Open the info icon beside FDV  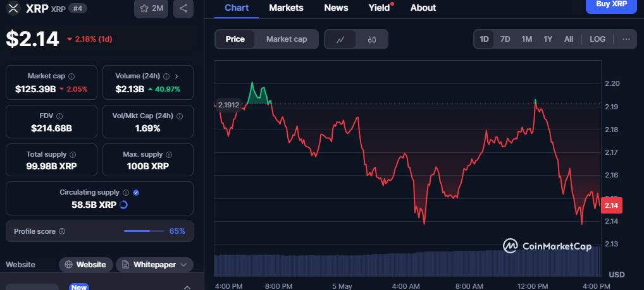[59, 116]
